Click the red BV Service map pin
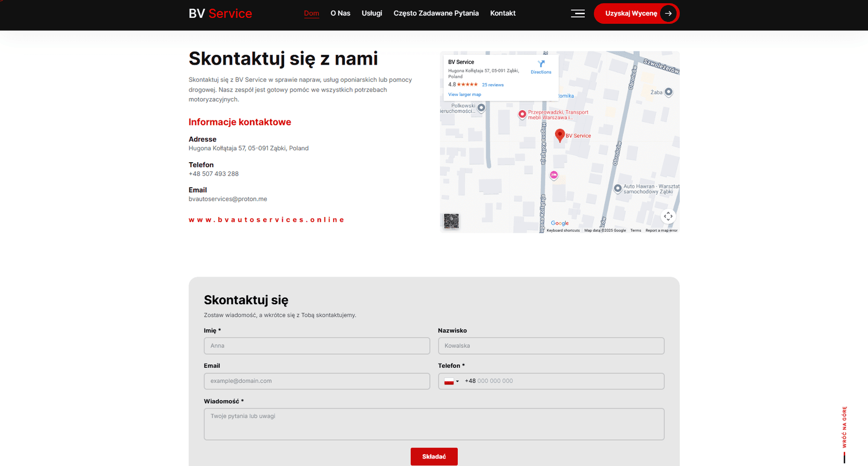The image size is (868, 466). tap(560, 135)
